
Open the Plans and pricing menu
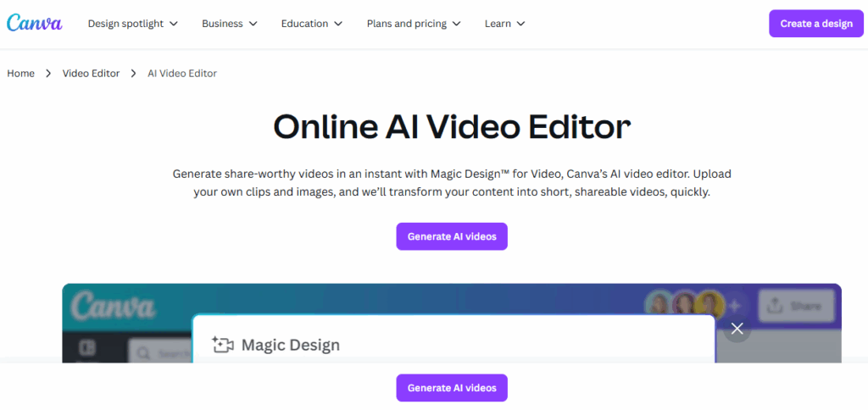414,24
